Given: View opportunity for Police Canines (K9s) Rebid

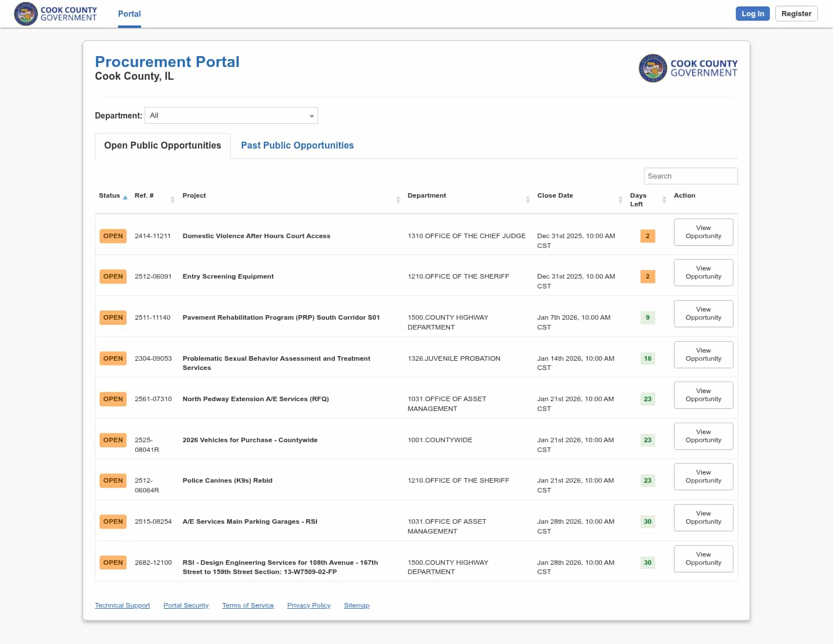Looking at the screenshot, I should (703, 477).
